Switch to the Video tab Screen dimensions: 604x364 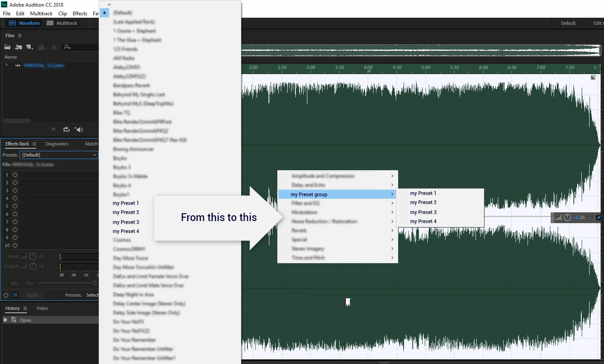(42, 309)
